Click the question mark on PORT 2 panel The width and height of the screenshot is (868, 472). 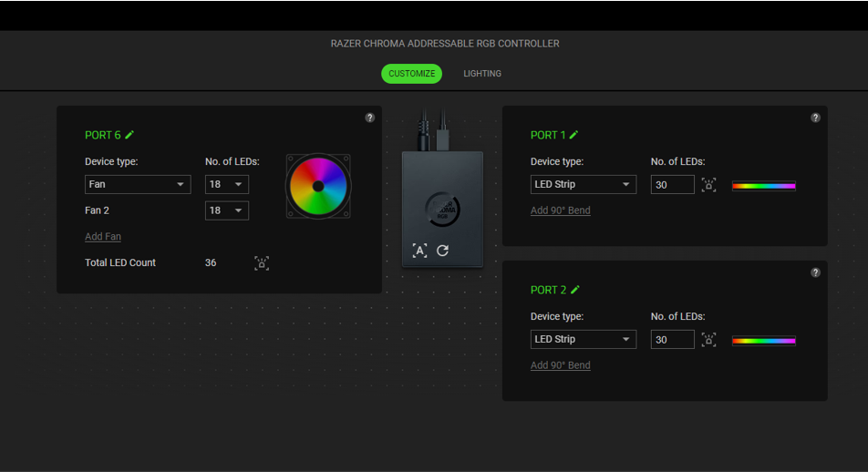tap(815, 272)
